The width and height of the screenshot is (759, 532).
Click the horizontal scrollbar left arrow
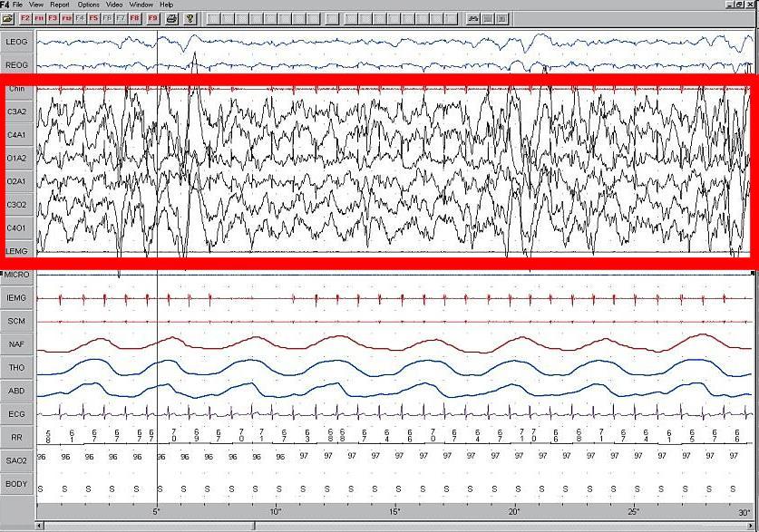[40, 526]
